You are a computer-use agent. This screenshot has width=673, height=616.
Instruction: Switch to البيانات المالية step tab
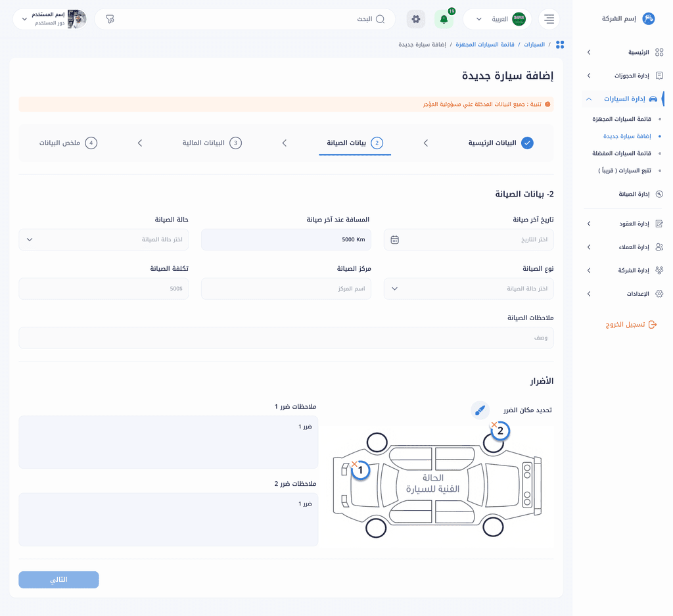coord(212,143)
